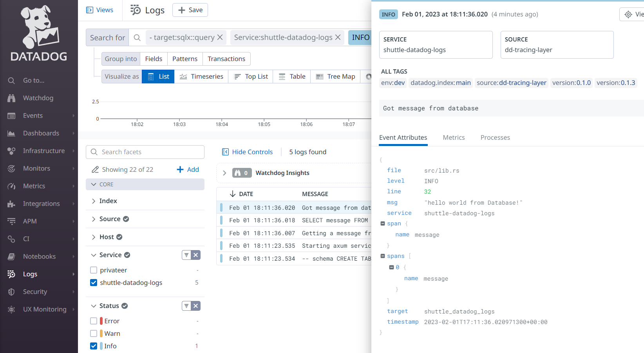
Task: Group logs by Patterns
Action: (185, 59)
